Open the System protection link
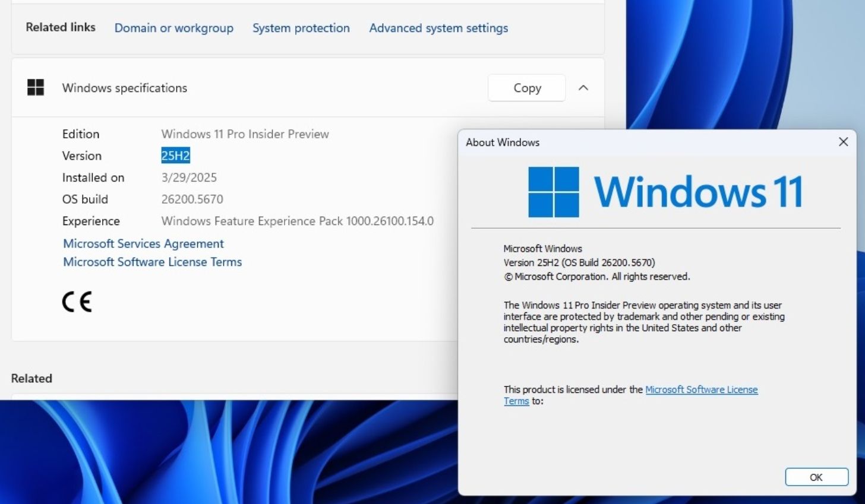Screen dimensions: 865x504 click(301, 28)
